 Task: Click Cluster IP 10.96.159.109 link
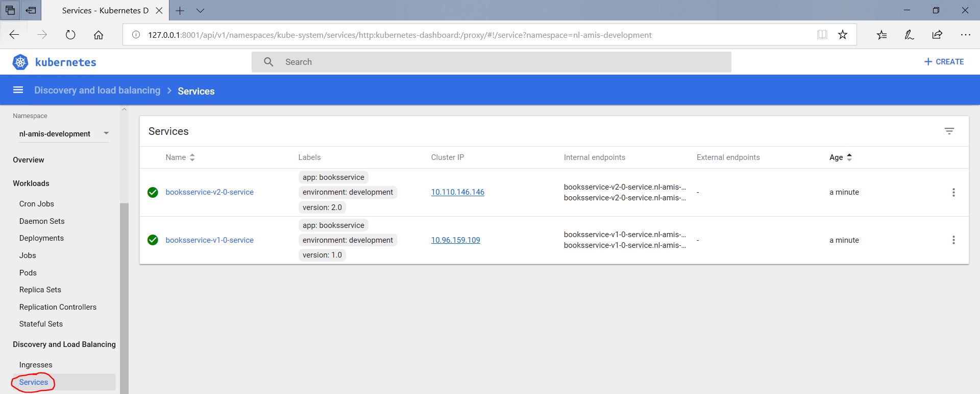(x=455, y=240)
